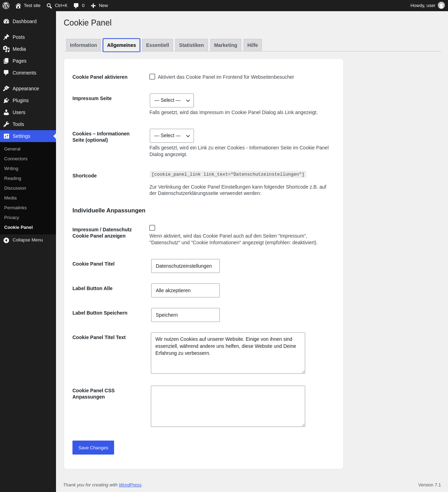This screenshot has height=492, width=448.
Task: Open Howdy, user account menu
Action: pyautogui.click(x=427, y=6)
